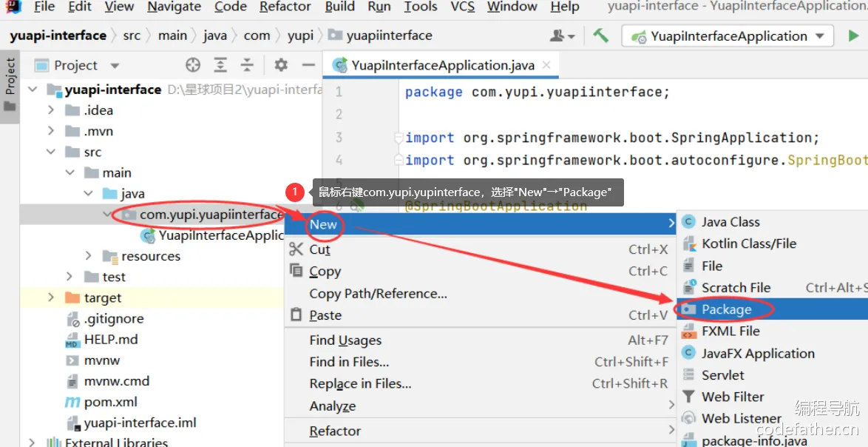This screenshot has height=447, width=868.
Task: Expand the resources folder
Action: (88, 256)
